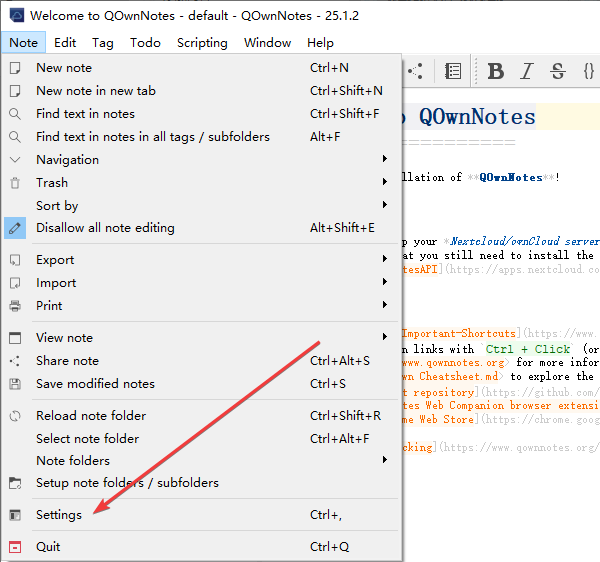The image size is (600, 562).
Task: Open the Todo menu in menu bar
Action: click(145, 43)
